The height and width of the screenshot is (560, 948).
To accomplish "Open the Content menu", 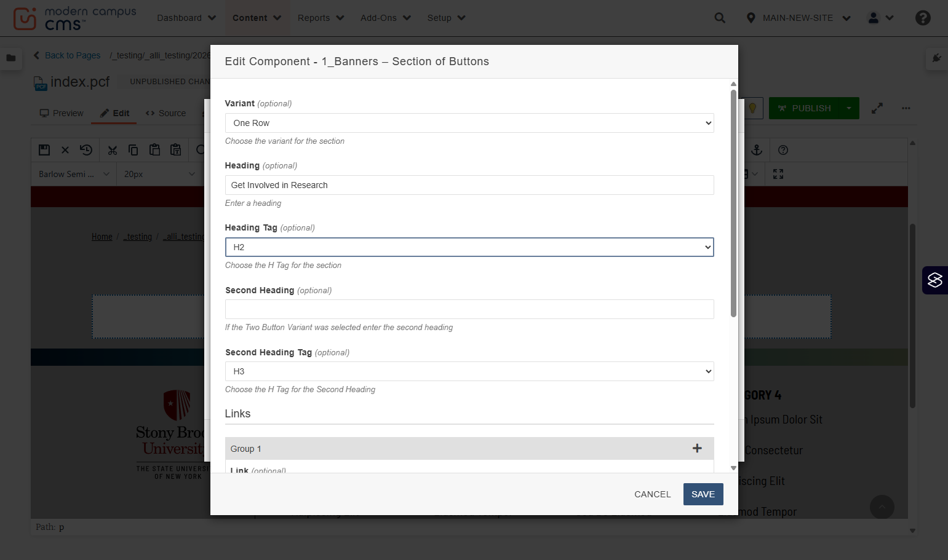I will (x=257, y=18).
